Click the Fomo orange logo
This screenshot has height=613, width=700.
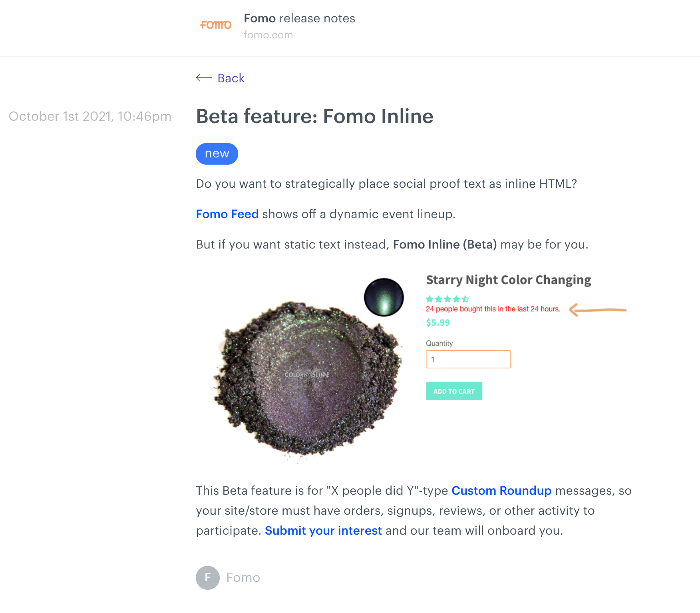tap(216, 25)
